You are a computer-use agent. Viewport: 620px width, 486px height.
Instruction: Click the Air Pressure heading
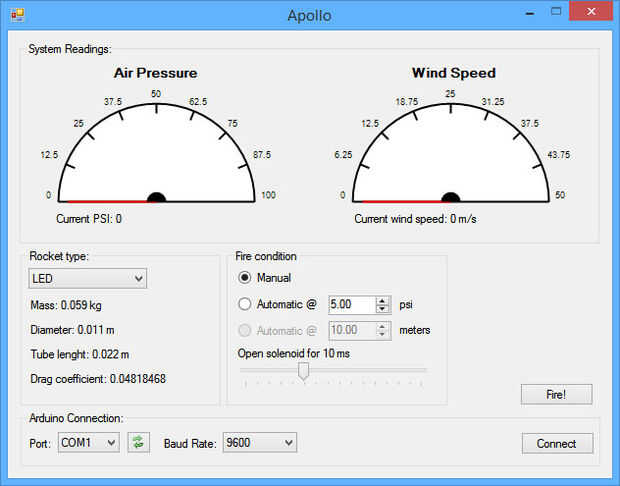pyautogui.click(x=156, y=73)
